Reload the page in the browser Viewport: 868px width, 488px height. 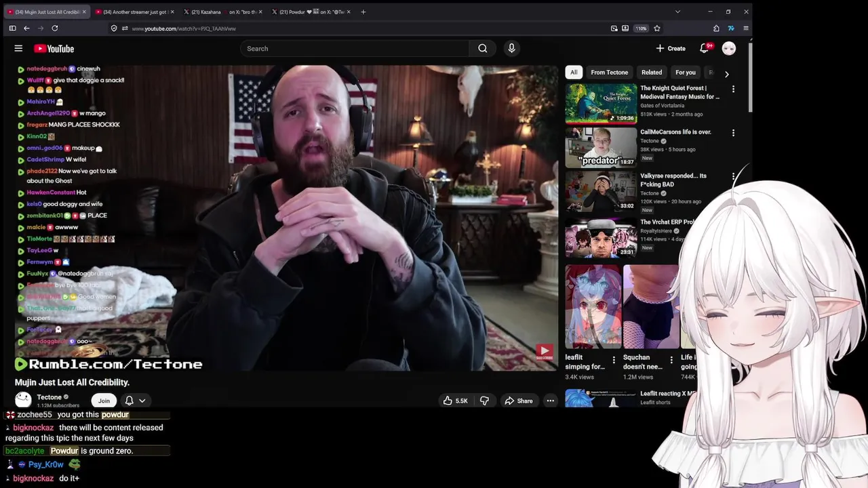click(55, 28)
